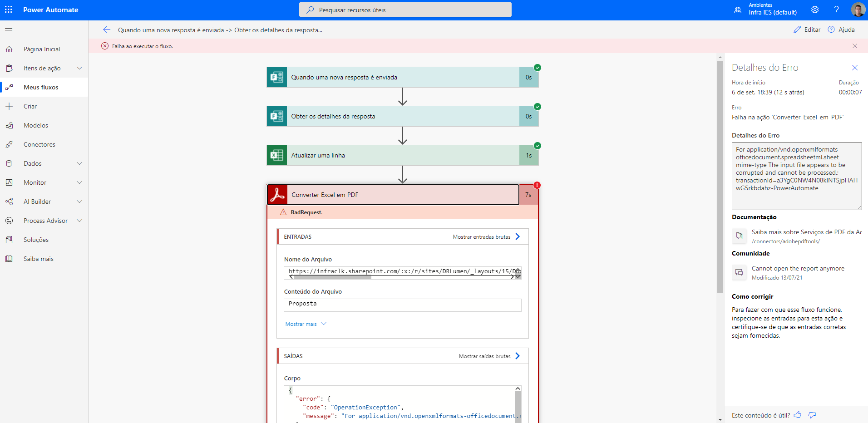
Task: Give thumbs up on Este conteúdo é útil
Action: point(798,415)
